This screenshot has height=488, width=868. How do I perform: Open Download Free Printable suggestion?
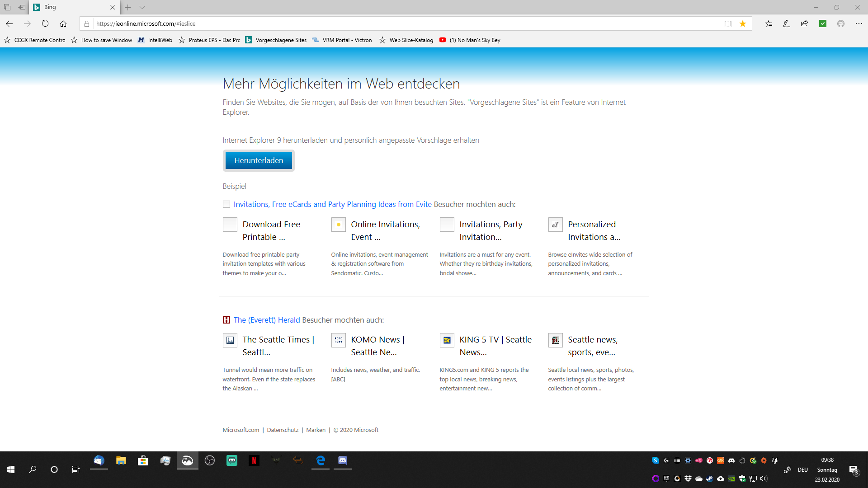[x=271, y=230]
